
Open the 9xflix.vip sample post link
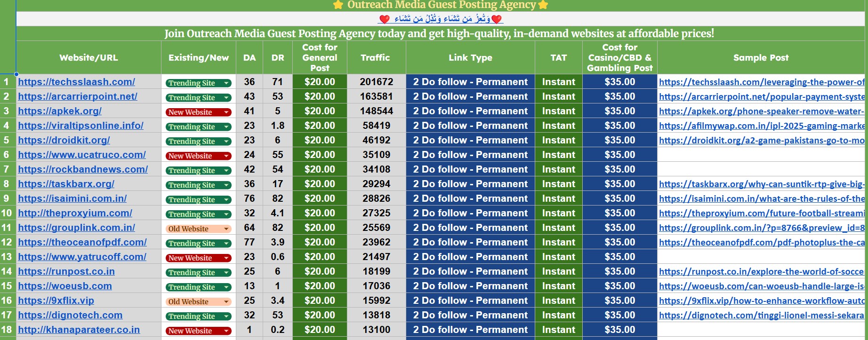coord(762,300)
